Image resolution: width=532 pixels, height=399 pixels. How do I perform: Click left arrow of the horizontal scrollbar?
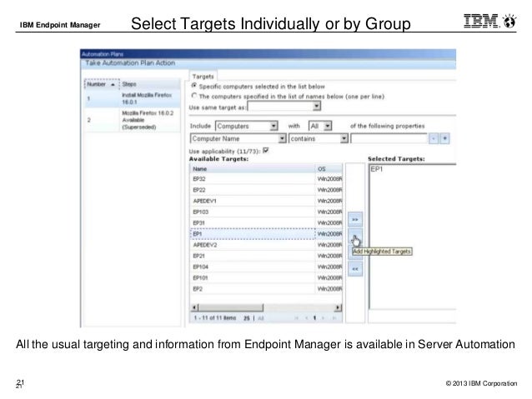pyautogui.click(x=194, y=307)
